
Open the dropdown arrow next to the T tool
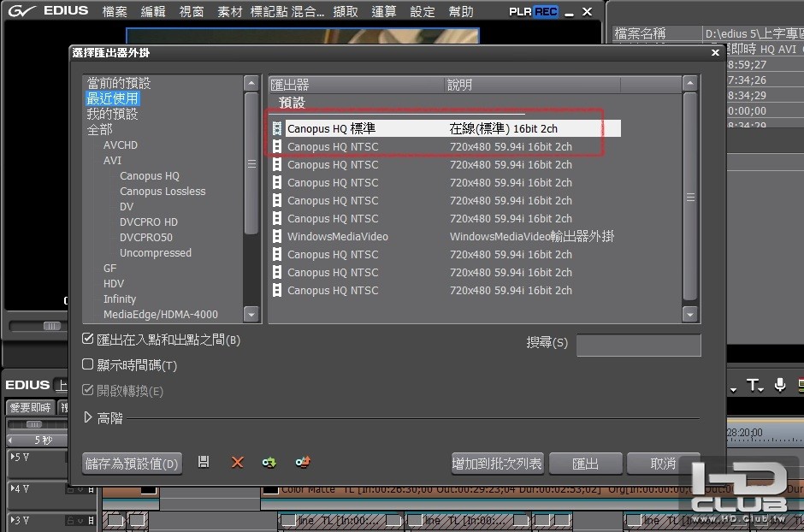coord(761,389)
